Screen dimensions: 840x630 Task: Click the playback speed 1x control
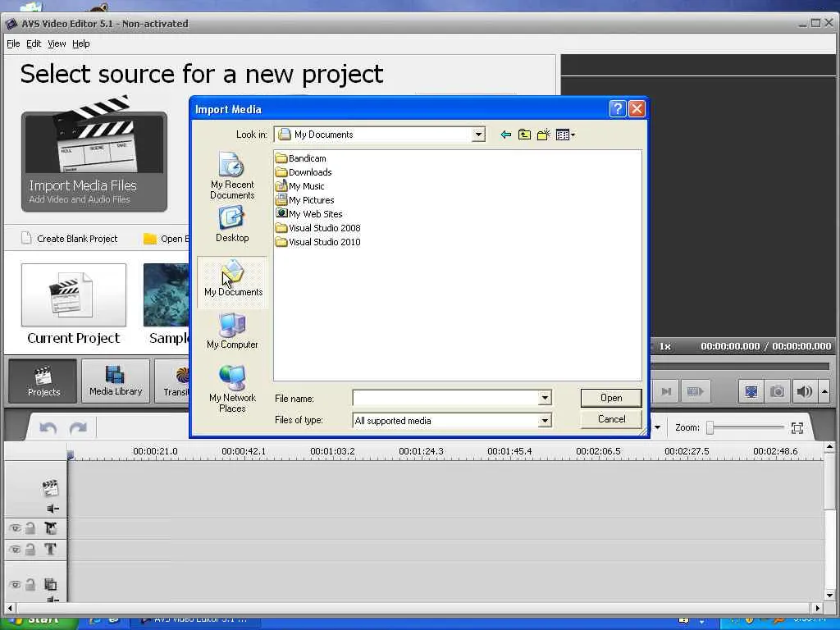664,347
